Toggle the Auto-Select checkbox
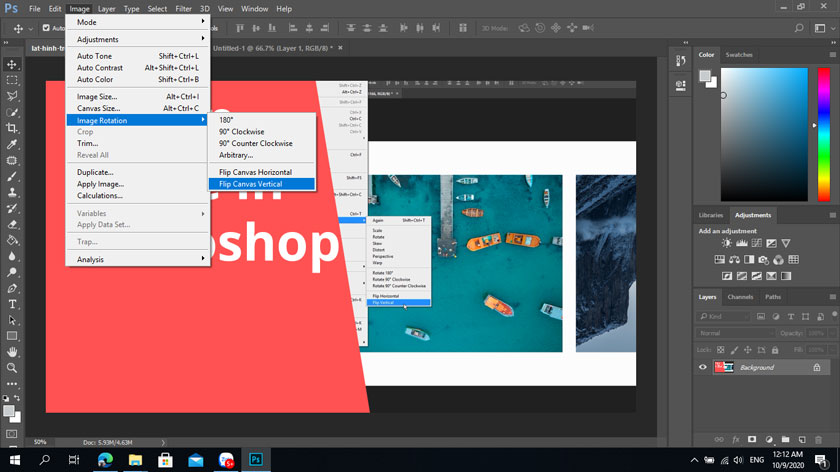Image resolution: width=840 pixels, height=472 pixels. point(46,28)
